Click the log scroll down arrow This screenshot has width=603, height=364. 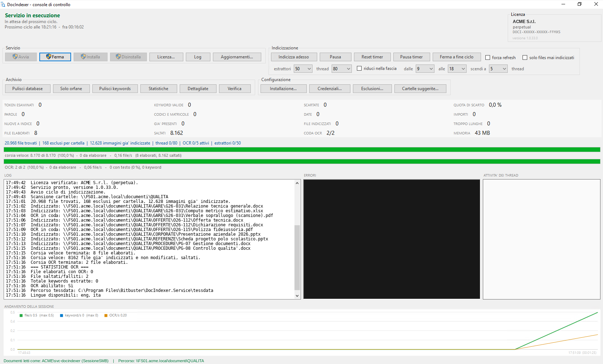pos(297,296)
